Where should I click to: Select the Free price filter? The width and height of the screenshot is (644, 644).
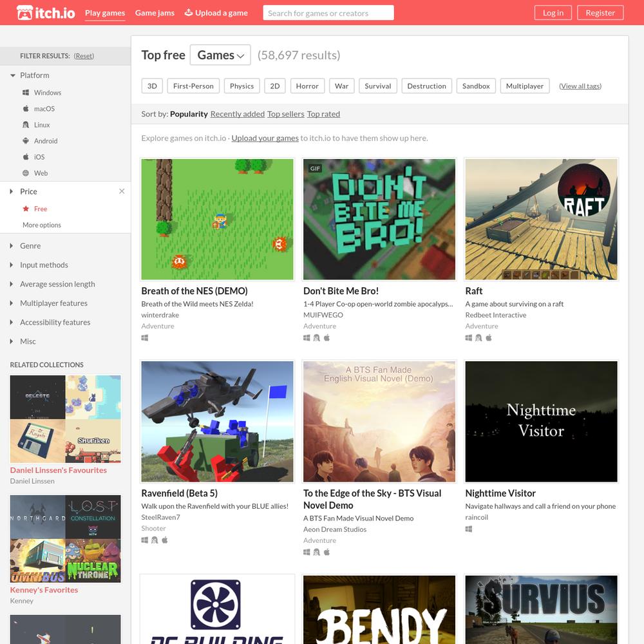(40, 209)
